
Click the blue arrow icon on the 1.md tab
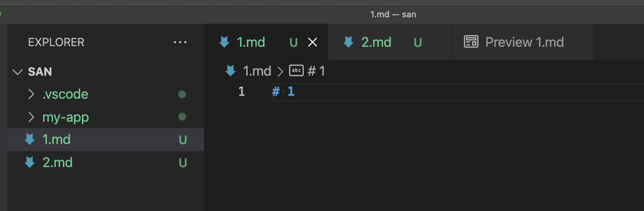224,42
